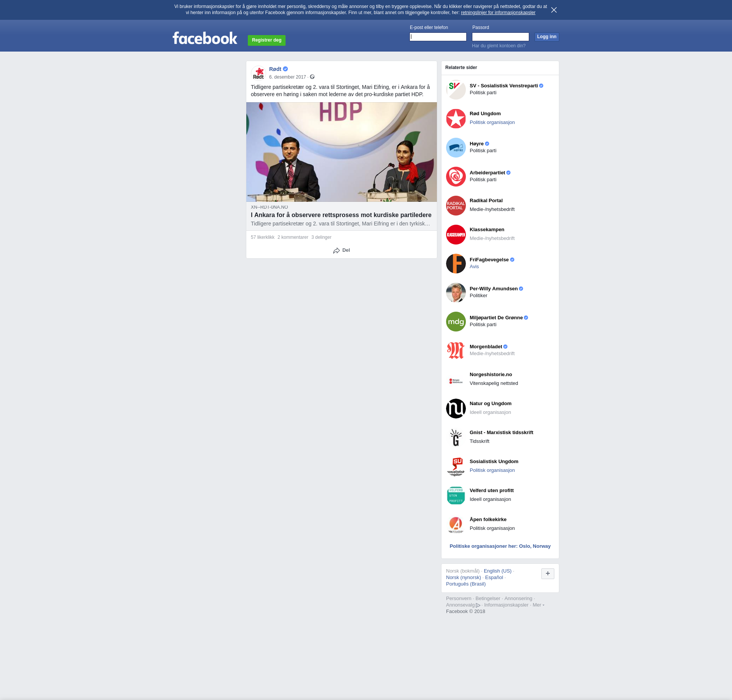
Task: Open the Klassekampen page name link
Action: pos(487,230)
